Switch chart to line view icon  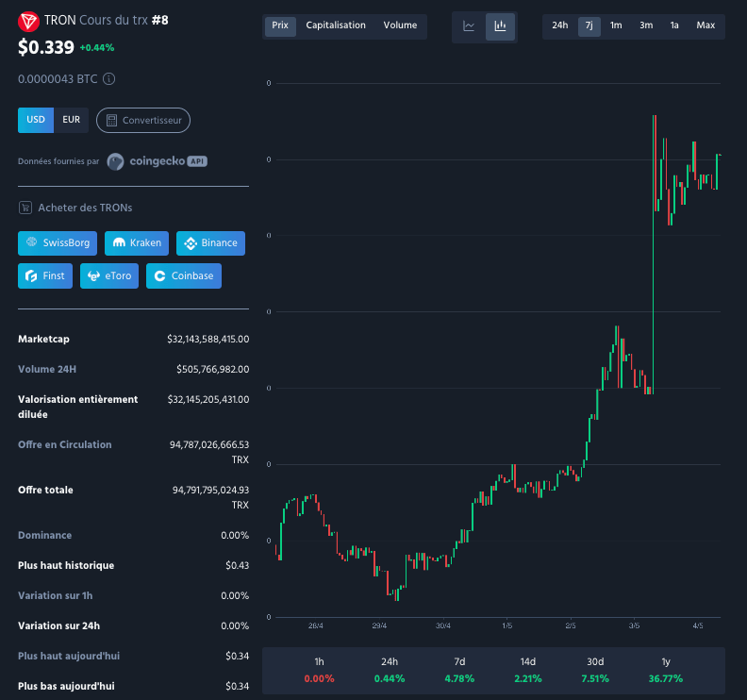[x=469, y=26]
